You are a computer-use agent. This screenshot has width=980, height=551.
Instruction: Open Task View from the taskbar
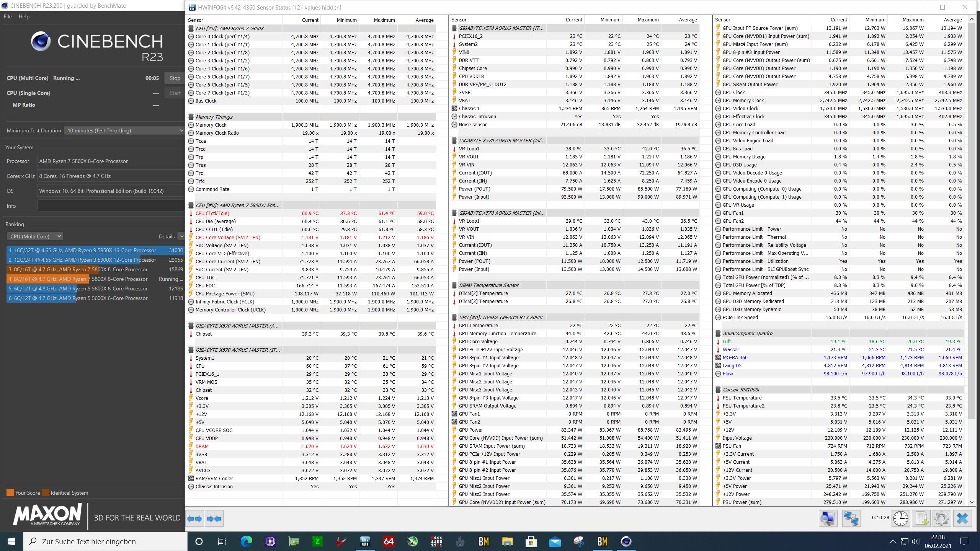[222, 541]
